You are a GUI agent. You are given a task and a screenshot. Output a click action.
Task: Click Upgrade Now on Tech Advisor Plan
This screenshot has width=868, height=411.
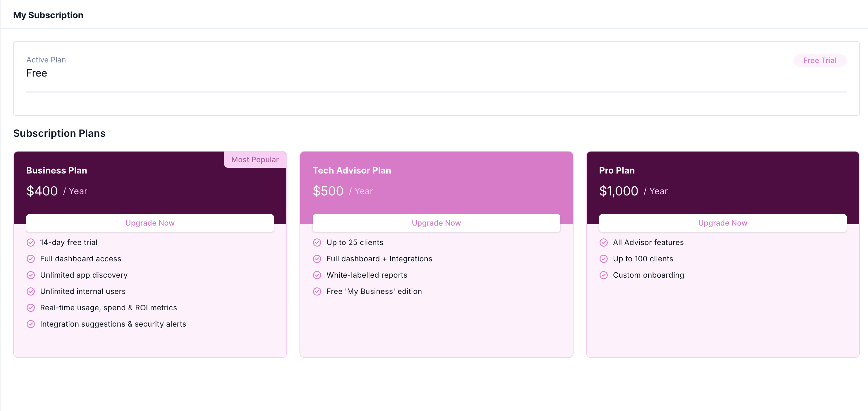[x=437, y=223]
